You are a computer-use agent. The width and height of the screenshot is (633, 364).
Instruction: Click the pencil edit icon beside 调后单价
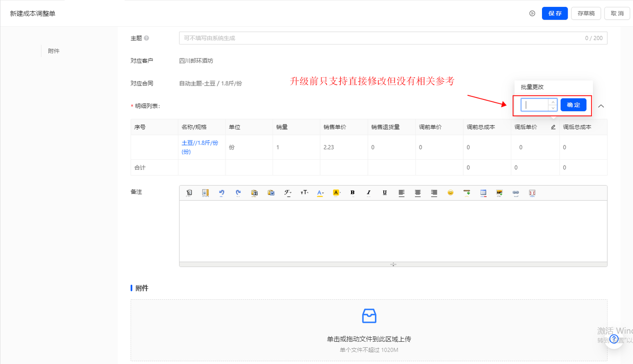(553, 127)
